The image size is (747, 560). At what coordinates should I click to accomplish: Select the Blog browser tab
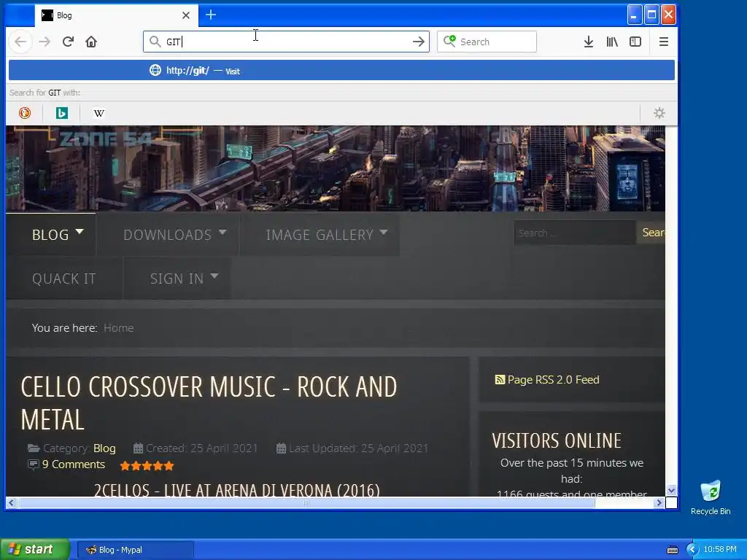pyautogui.click(x=116, y=15)
